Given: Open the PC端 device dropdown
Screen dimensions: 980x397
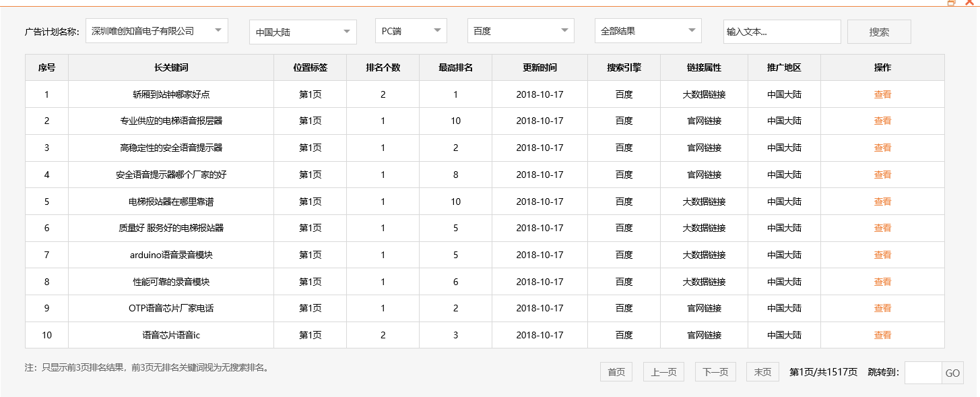Looking at the screenshot, I should tap(410, 31).
